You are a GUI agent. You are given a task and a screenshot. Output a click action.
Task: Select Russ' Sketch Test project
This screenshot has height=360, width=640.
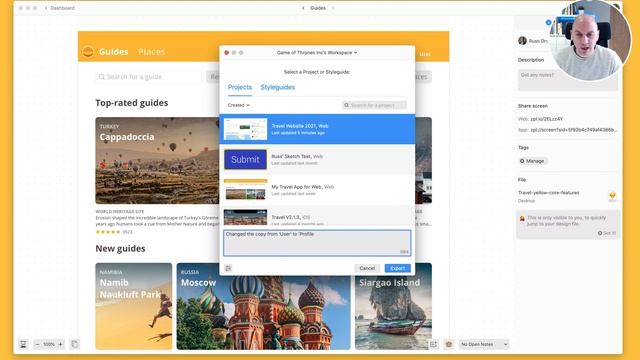317,160
